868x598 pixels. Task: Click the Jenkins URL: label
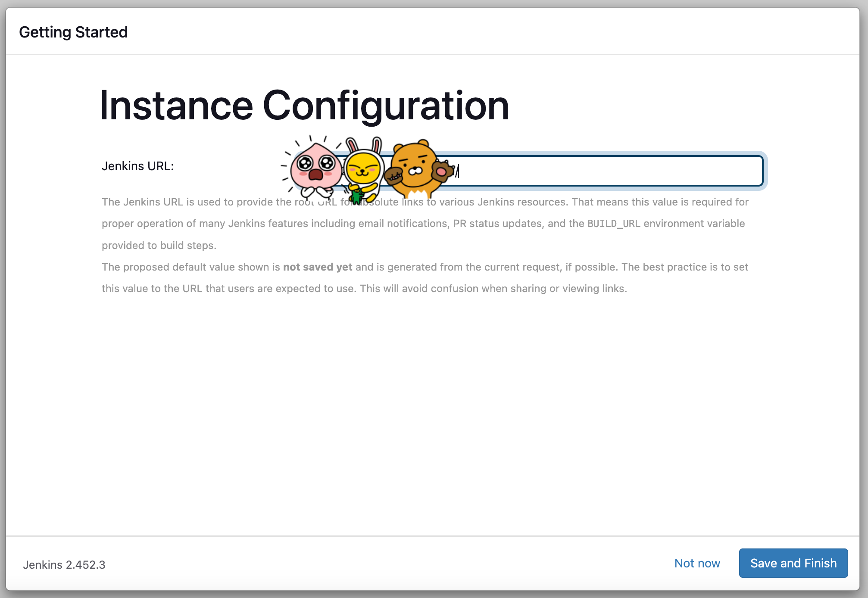[x=138, y=166]
